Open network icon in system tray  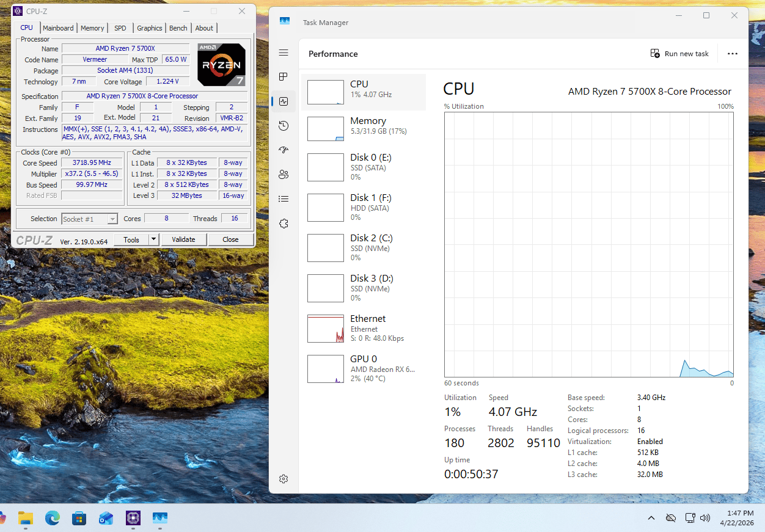click(x=690, y=519)
